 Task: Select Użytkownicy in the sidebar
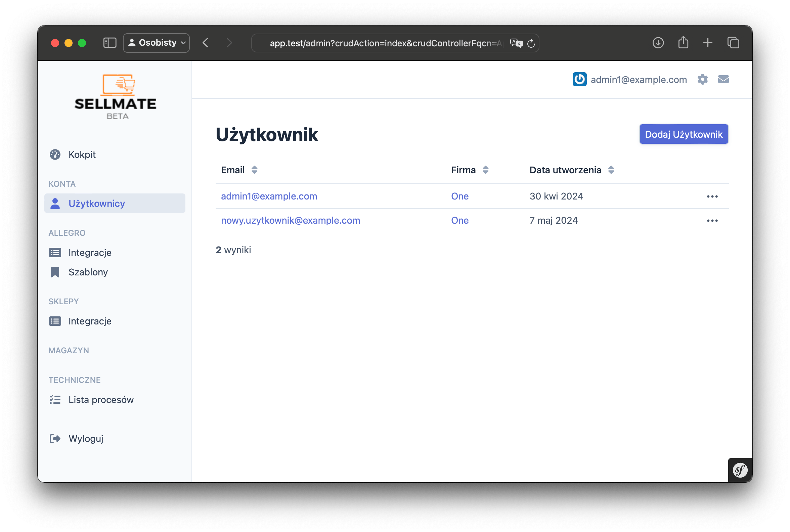point(115,203)
